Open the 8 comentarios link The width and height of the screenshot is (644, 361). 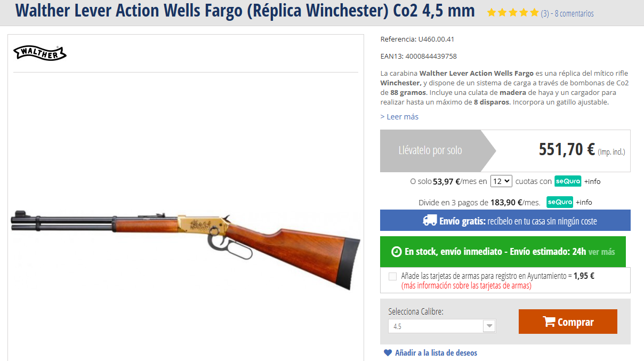point(574,14)
